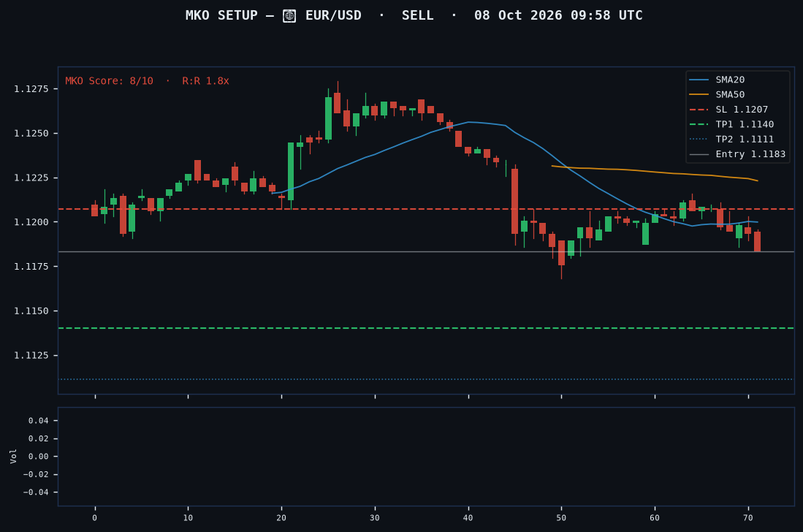Click the 08 Oct 2026 09:58 UTC timestamp
This screenshot has width=803, height=532.
coord(558,15)
